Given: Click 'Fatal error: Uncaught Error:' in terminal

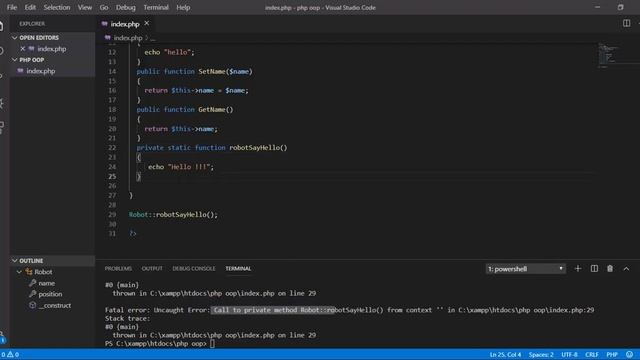Looking at the screenshot, I should point(157,310).
